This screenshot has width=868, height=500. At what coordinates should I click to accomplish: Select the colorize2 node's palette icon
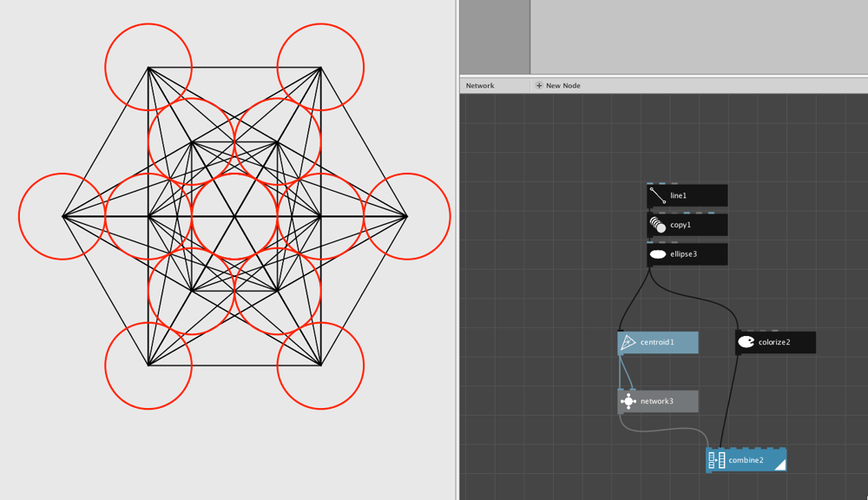pos(746,342)
